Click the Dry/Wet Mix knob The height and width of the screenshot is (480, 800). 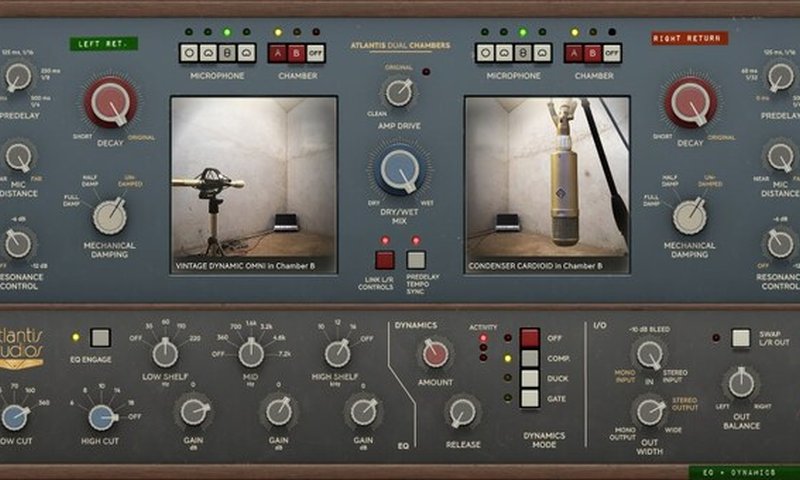pyautogui.click(x=400, y=170)
